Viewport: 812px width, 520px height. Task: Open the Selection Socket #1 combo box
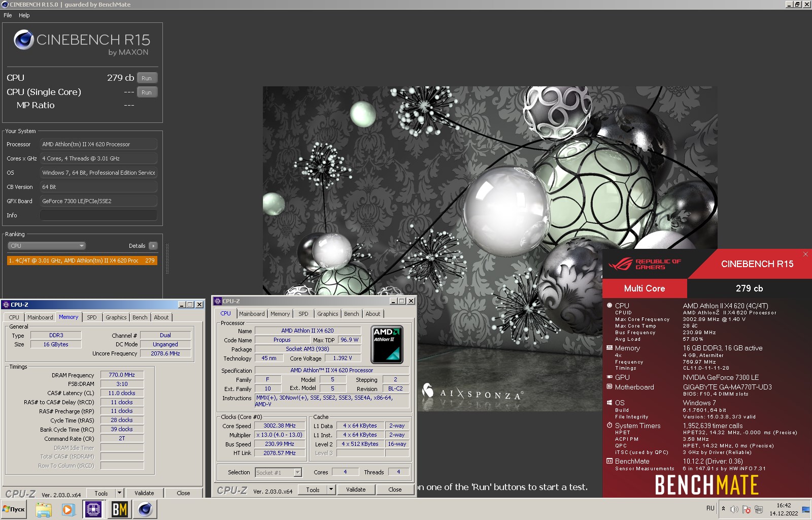click(x=278, y=472)
